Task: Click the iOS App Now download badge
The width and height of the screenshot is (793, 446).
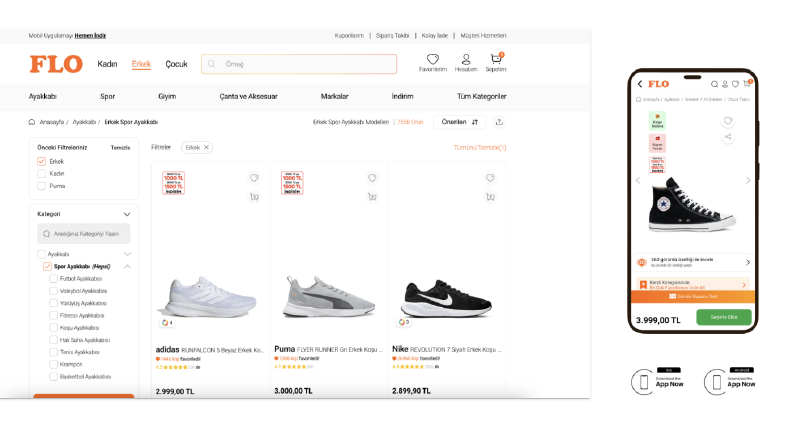Action: 657,381
